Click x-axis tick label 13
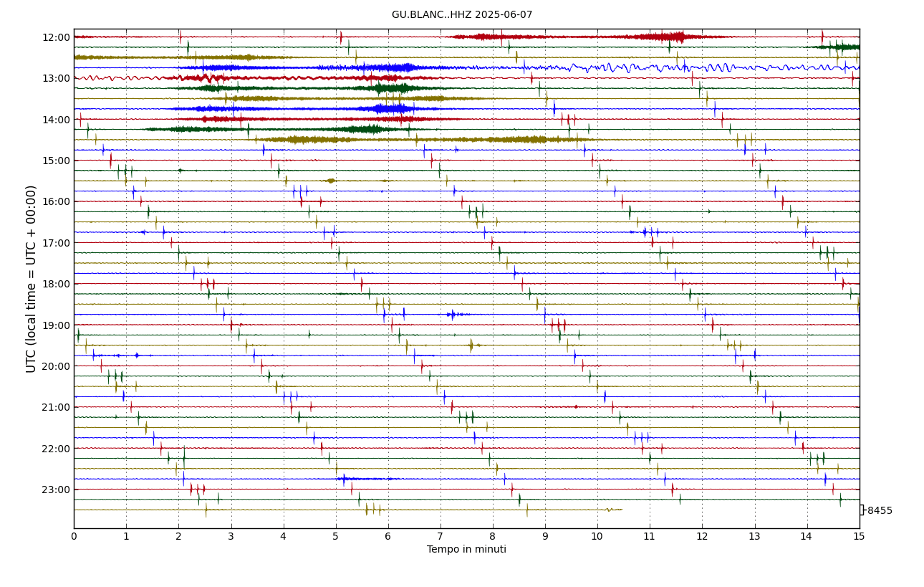Image resolution: width=924 pixels, height=587 pixels. 754,536
